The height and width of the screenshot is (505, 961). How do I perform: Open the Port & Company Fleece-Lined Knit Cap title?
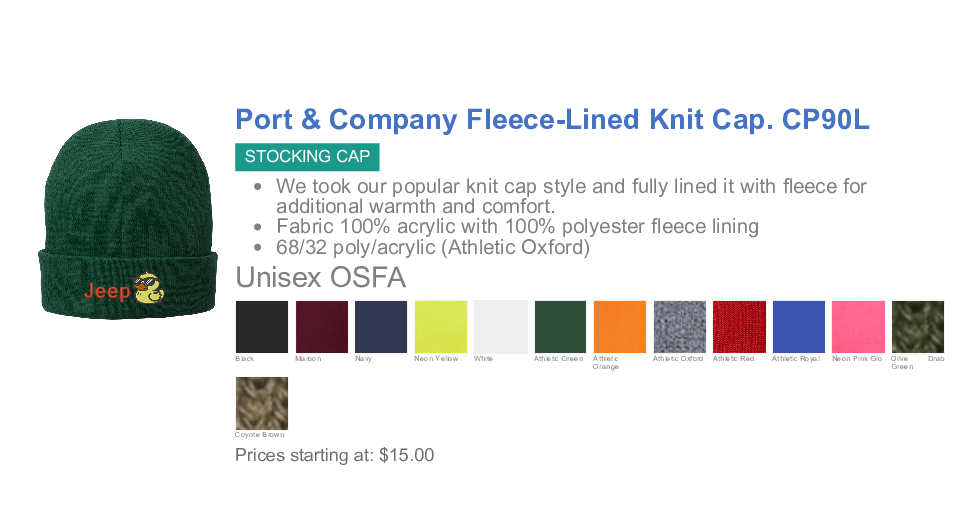point(552,120)
